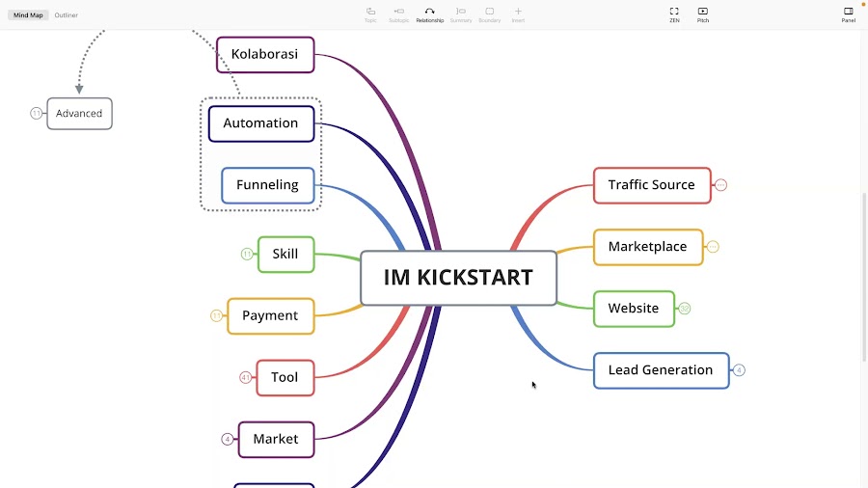The width and height of the screenshot is (868, 488).
Task: Select the Website topic
Action: (634, 309)
